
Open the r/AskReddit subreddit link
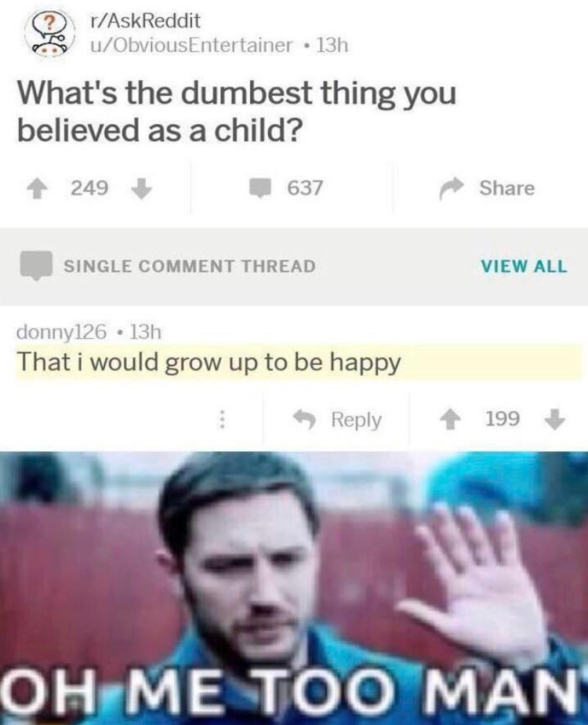(x=145, y=20)
